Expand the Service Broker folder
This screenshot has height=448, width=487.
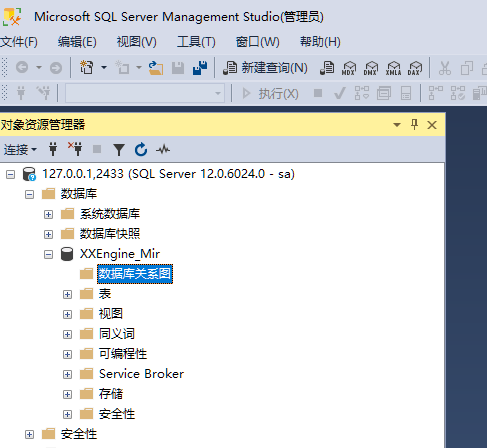coord(67,374)
